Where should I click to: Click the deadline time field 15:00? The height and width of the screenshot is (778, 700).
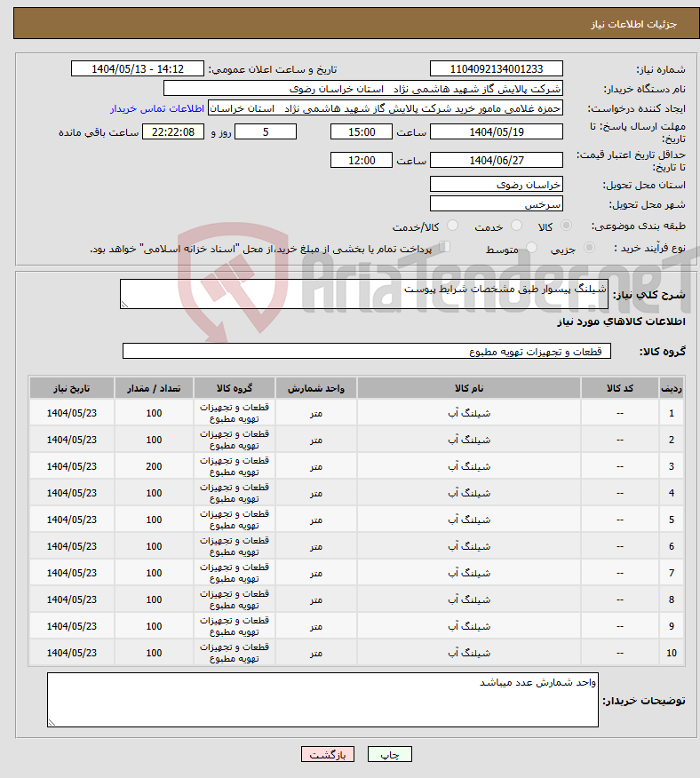pyautogui.click(x=362, y=132)
